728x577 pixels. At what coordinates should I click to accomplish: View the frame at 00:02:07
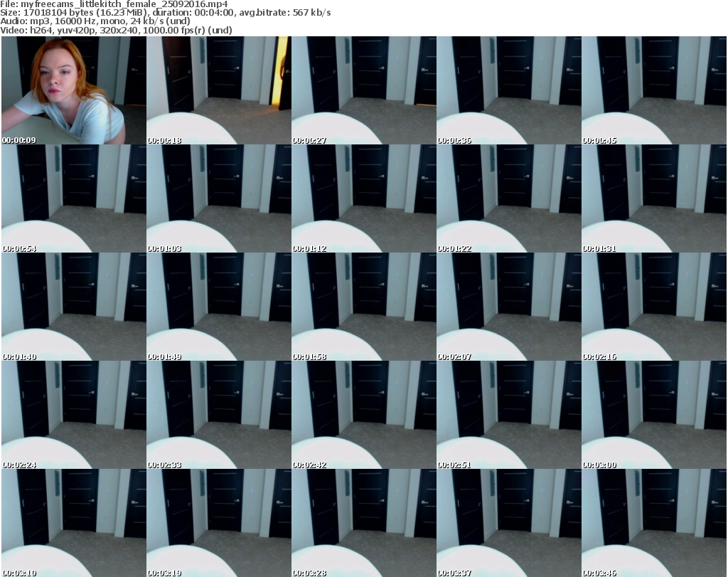[509, 307]
